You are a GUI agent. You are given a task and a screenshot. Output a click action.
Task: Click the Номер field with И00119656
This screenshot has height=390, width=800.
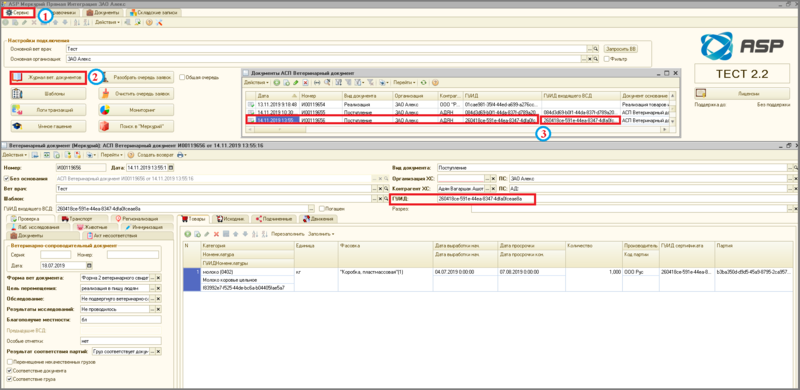[81, 167]
